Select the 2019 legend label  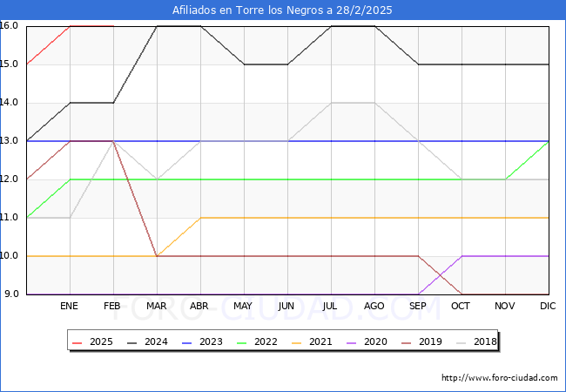click(x=430, y=341)
